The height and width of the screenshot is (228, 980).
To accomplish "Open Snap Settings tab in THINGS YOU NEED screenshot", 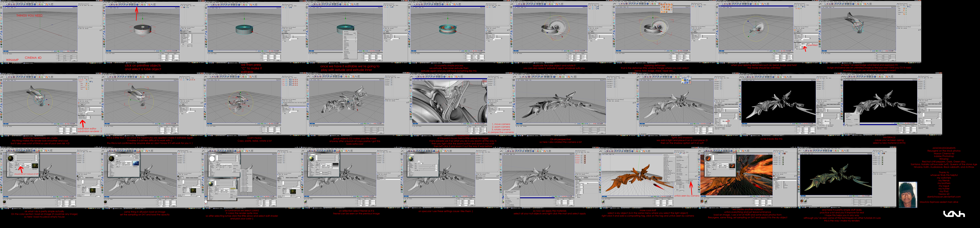I will pyautogui.click(x=89, y=27).
